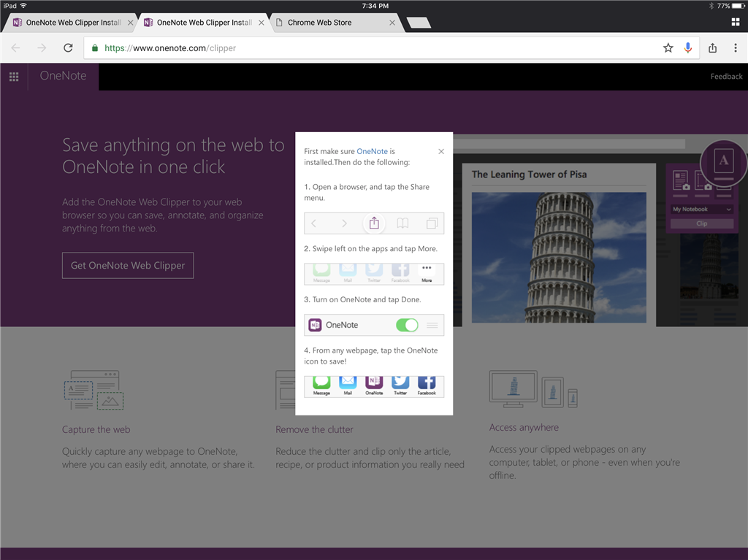Go forward with the browser forward arrow
Viewport: 748px width, 560px height.
click(42, 47)
